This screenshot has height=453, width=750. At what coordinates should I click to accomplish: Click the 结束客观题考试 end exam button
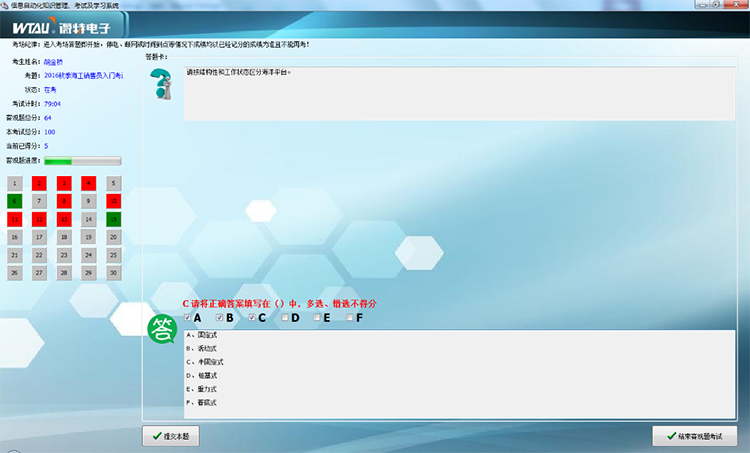(694, 436)
